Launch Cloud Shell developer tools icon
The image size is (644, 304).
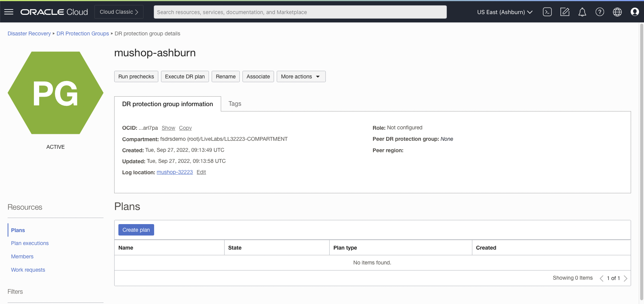(x=547, y=12)
